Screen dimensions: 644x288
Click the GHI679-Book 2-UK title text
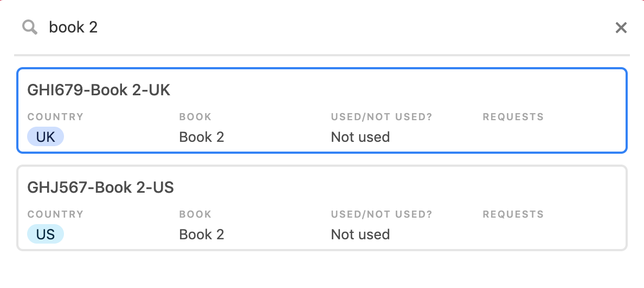99,90
